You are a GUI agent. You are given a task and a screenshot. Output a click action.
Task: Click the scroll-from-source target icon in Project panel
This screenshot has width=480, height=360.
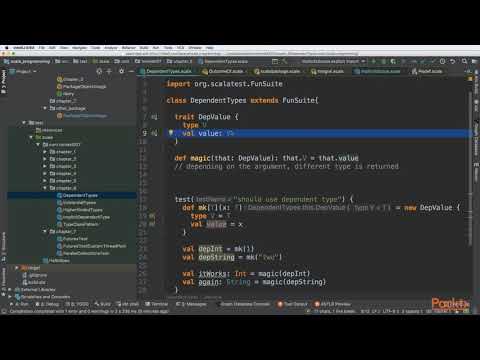click(x=99, y=71)
